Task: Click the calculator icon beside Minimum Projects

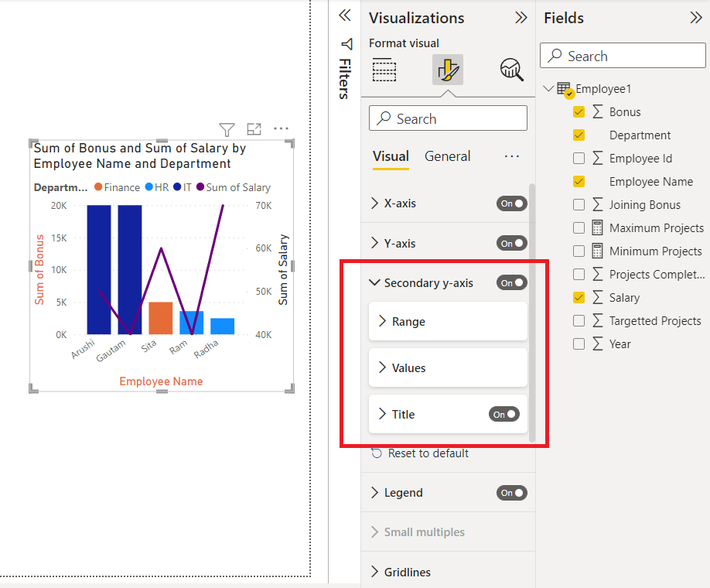Action: point(598,251)
